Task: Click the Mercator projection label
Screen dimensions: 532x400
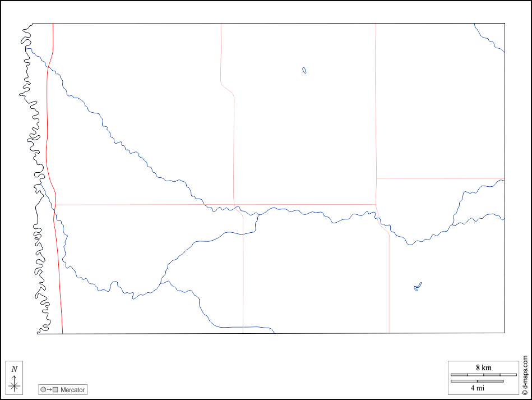Action: click(72, 389)
